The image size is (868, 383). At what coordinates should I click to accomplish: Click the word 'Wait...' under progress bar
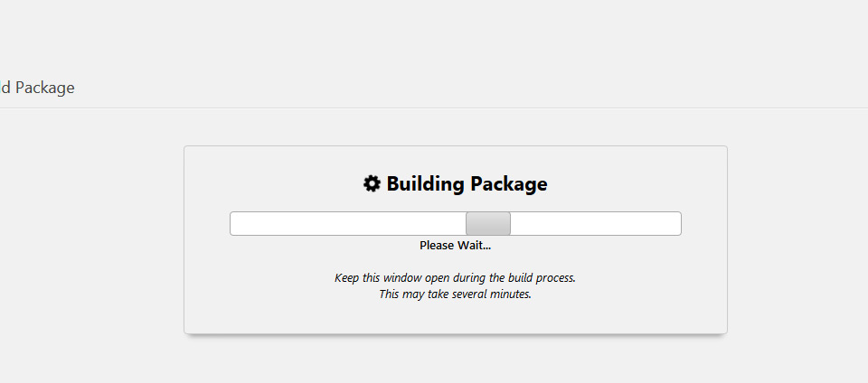(x=473, y=246)
